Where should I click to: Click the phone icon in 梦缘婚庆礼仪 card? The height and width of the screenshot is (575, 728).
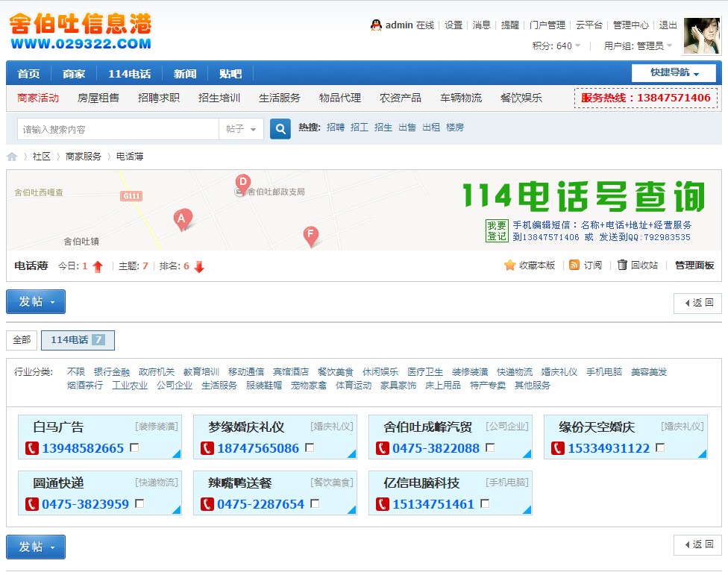[x=207, y=448]
